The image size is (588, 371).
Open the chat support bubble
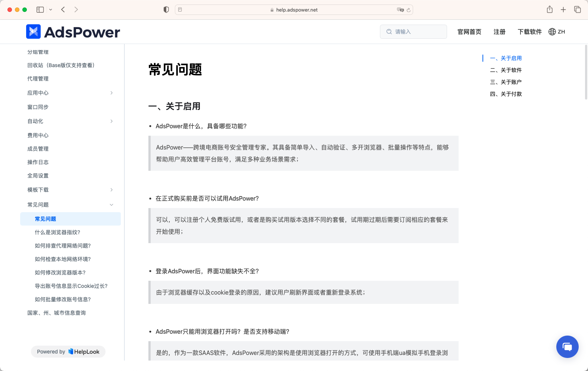tap(567, 347)
